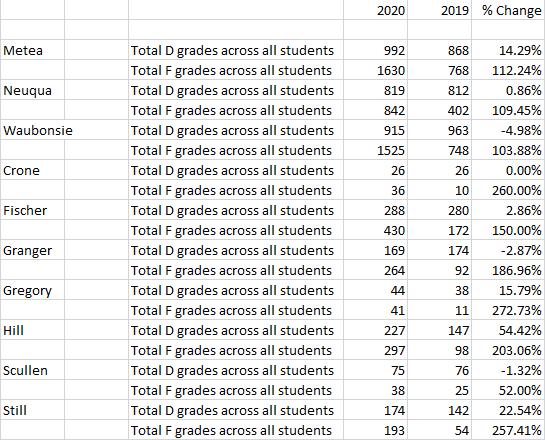
Task: Select Still's 2020 F grades value 193
Action: 375,430
